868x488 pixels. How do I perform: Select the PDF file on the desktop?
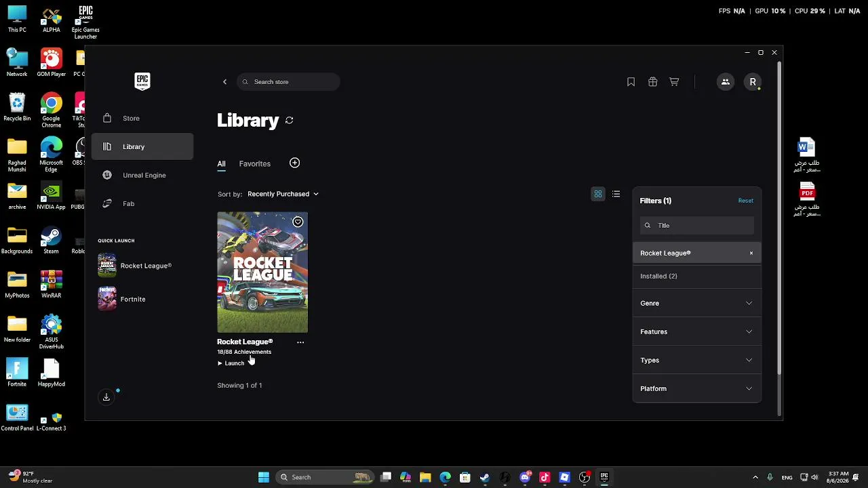pos(807,199)
